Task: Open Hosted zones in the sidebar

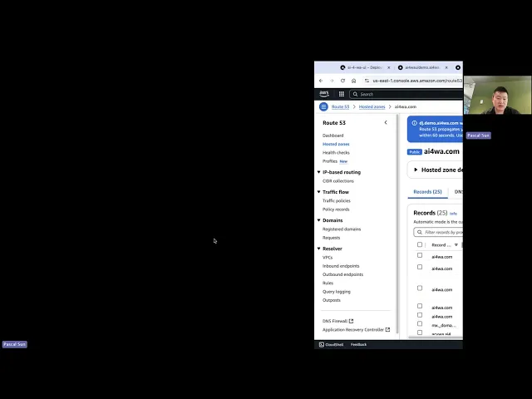Action: tap(336, 144)
